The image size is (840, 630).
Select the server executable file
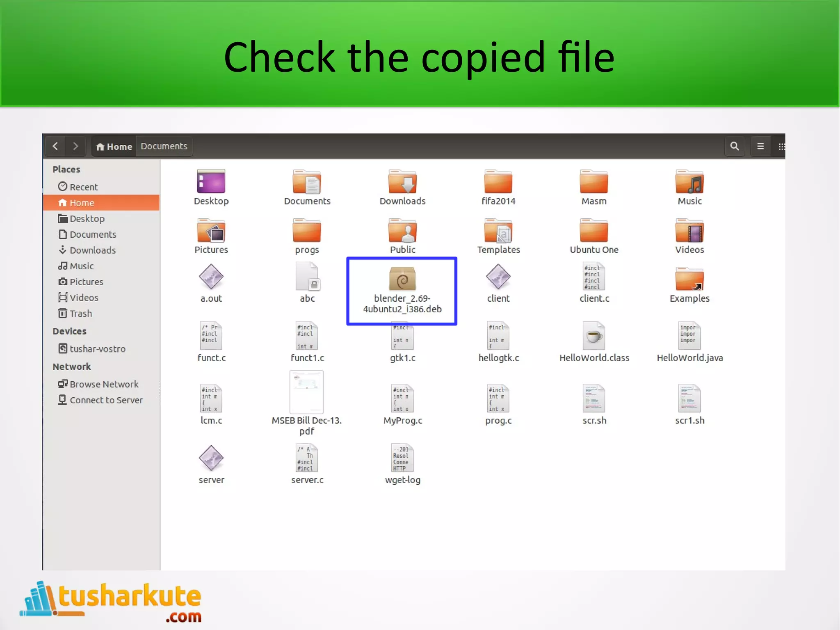pyautogui.click(x=211, y=465)
